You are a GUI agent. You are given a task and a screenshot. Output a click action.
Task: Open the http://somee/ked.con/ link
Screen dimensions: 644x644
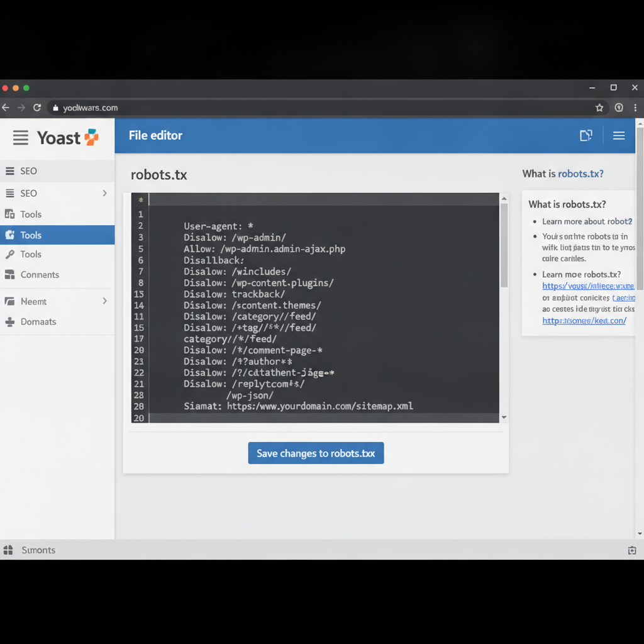(584, 320)
